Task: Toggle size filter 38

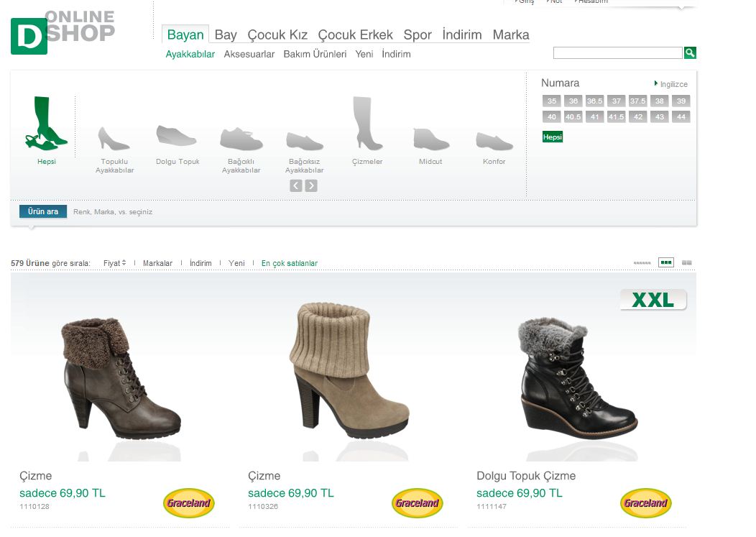Action: click(659, 101)
